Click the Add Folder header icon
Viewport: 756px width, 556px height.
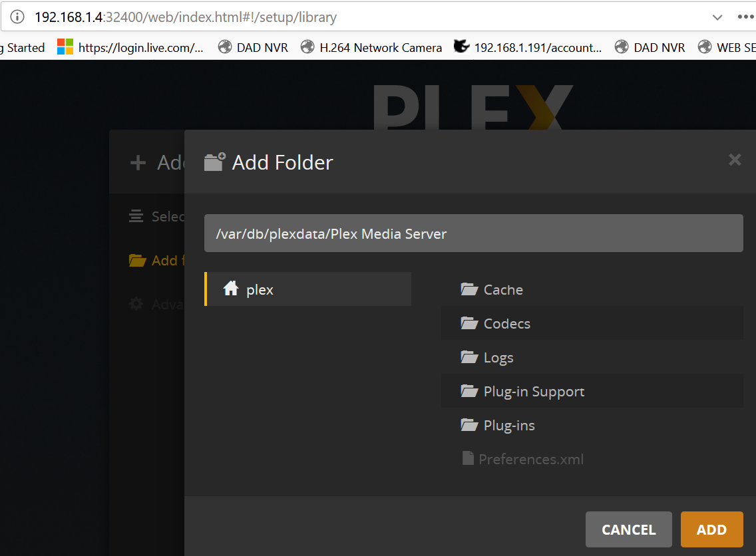[x=215, y=162]
